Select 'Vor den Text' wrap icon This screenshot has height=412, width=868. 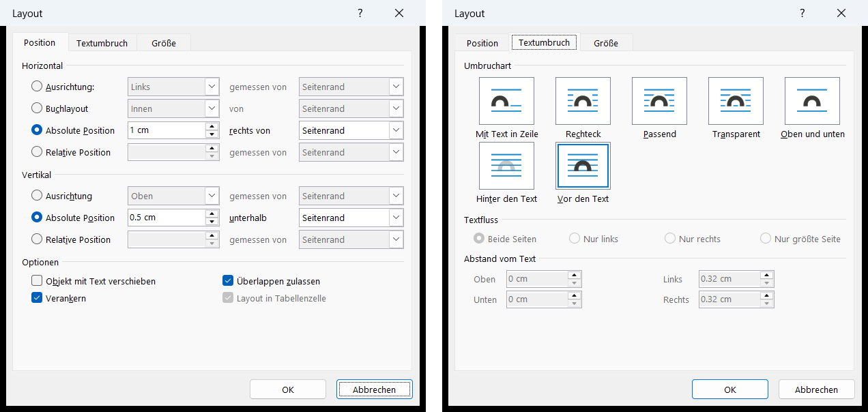[583, 166]
